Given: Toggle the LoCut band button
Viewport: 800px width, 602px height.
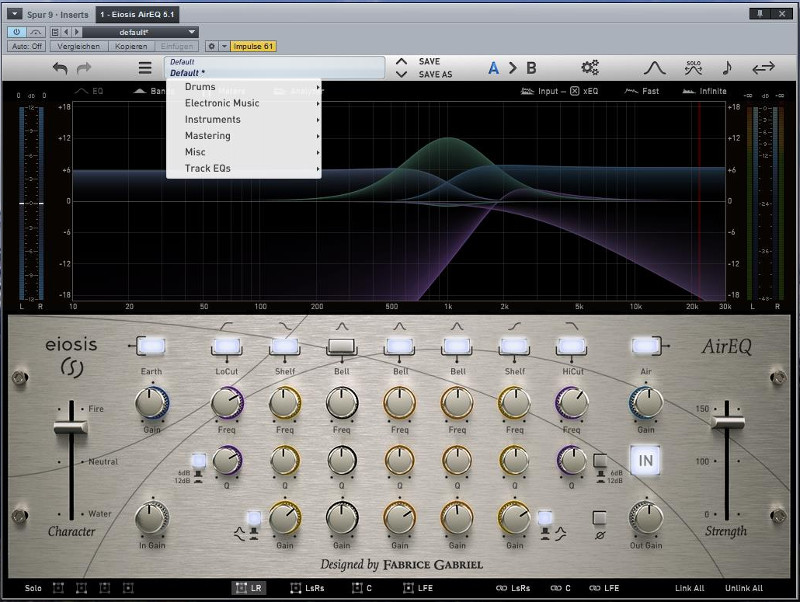Looking at the screenshot, I should coord(227,346).
